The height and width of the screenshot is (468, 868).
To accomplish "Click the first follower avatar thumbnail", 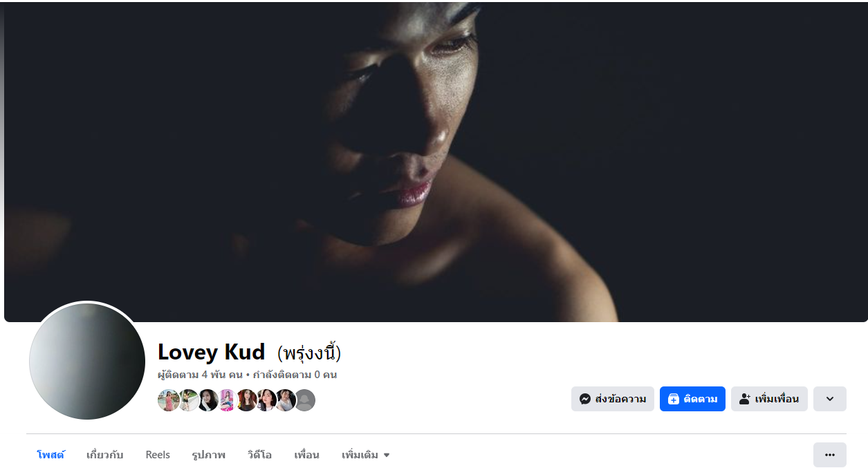I will pos(168,400).
